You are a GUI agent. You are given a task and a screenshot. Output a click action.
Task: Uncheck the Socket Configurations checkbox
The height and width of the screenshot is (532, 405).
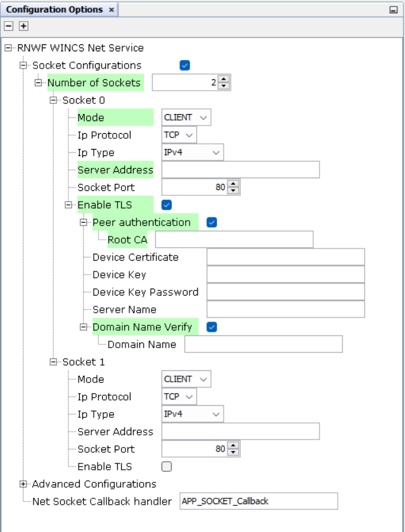tap(184, 65)
